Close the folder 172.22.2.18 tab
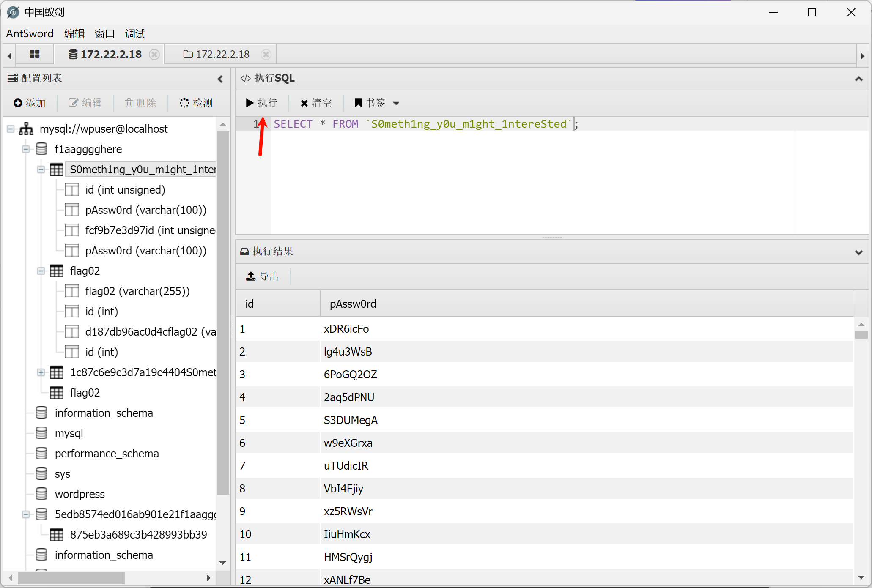Image resolution: width=872 pixels, height=588 pixels. [x=266, y=55]
